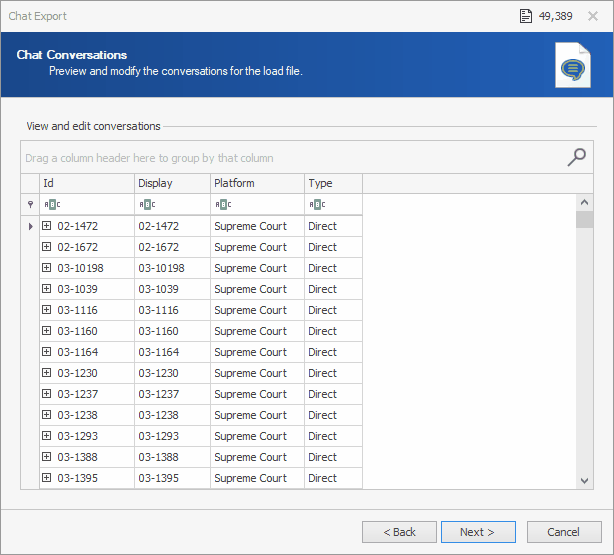
Task: Open the Type column filter condition icon
Action: tap(317, 204)
